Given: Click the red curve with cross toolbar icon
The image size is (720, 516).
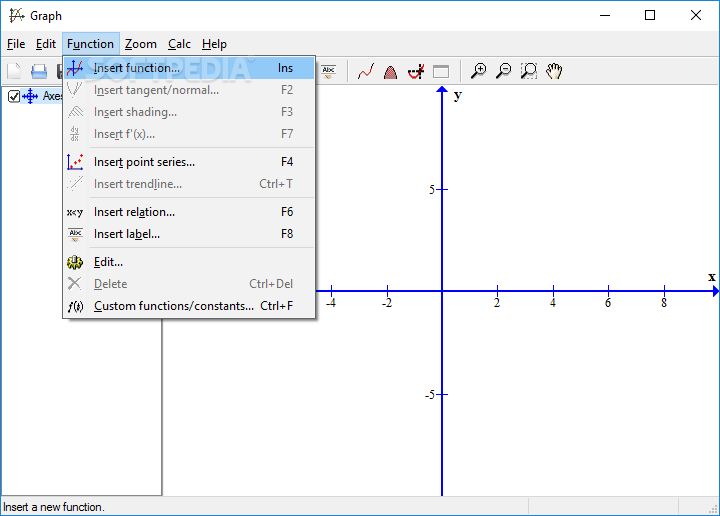Looking at the screenshot, I should coord(416,71).
